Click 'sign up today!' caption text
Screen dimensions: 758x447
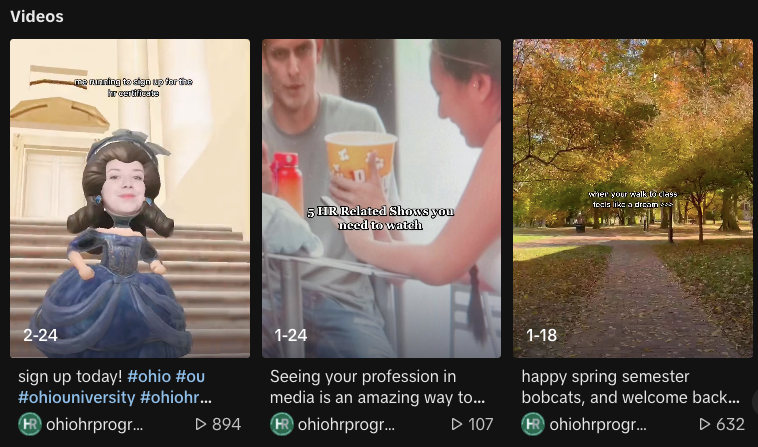point(71,376)
